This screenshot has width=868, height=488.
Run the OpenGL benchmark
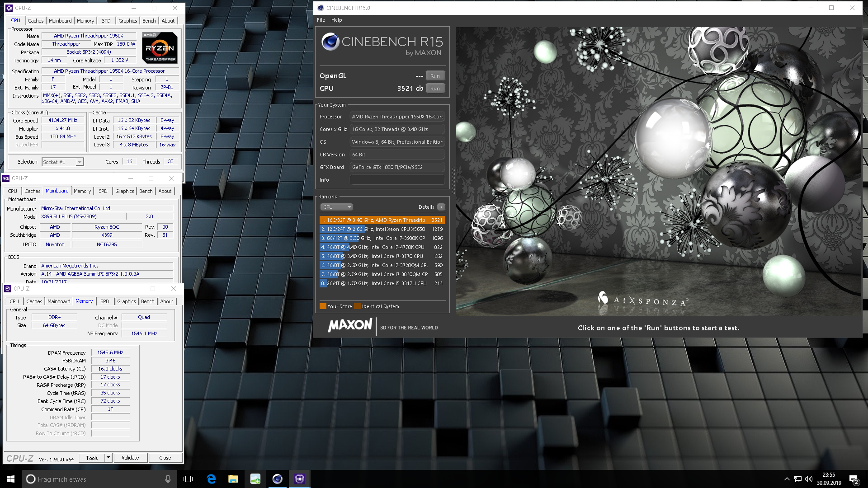[x=435, y=76]
